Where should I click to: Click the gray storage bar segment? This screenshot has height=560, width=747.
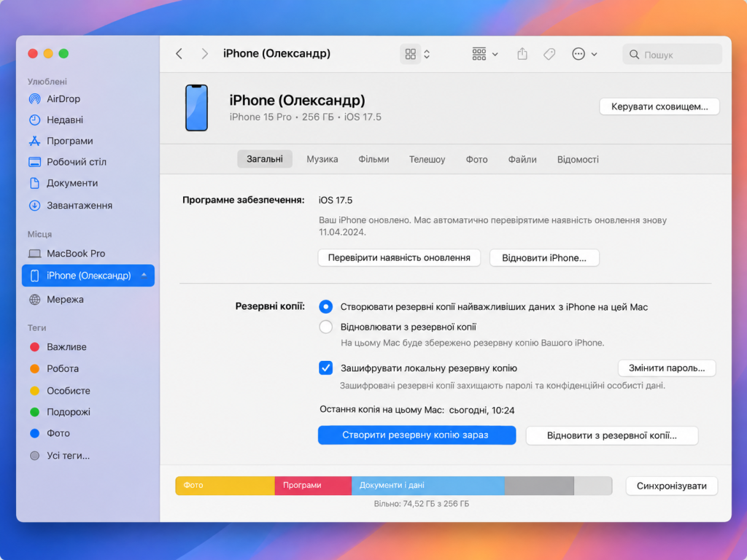tap(539, 486)
